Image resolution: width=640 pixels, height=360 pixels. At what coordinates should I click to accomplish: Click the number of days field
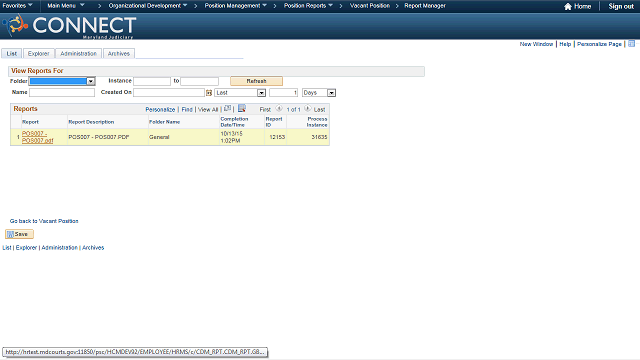[x=284, y=93]
